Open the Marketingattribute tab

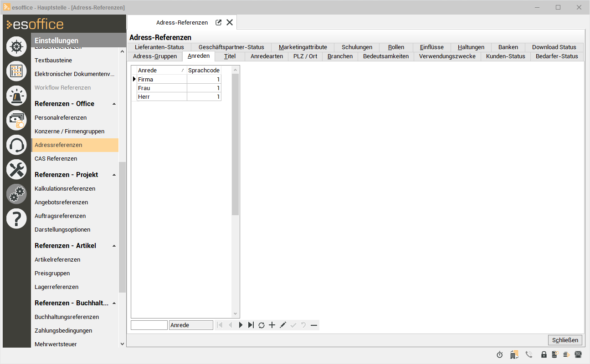click(303, 47)
